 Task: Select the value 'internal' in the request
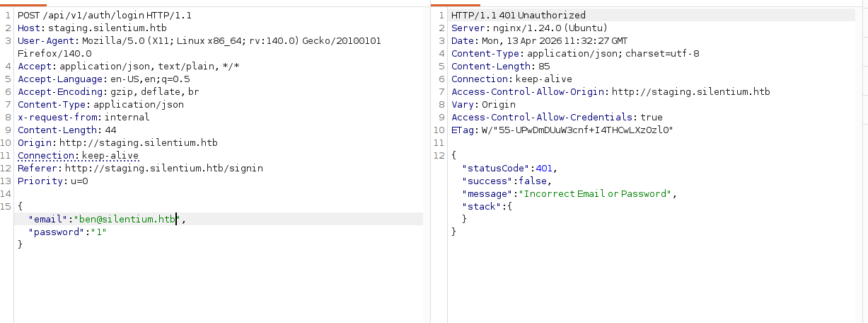pos(128,117)
